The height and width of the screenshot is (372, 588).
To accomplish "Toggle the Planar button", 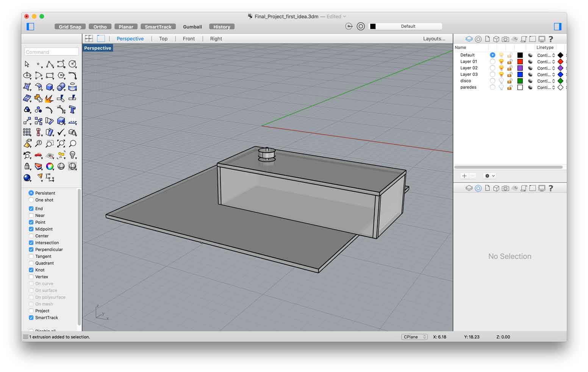I will [x=126, y=26].
